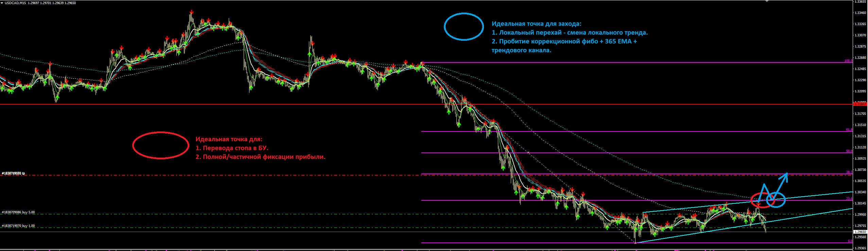The image size is (868, 251).
Task: Click the red heading 'Идеальная точка для:'
Action: pyautogui.click(x=229, y=139)
